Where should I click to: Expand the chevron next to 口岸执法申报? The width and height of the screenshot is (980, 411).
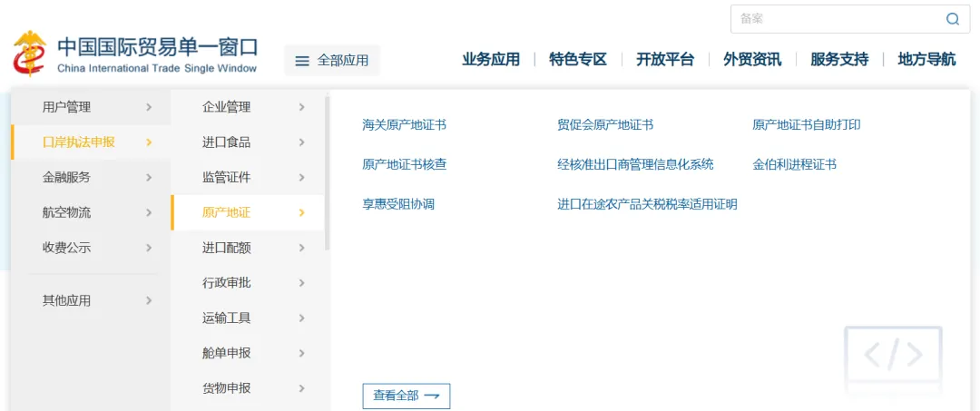tap(149, 142)
